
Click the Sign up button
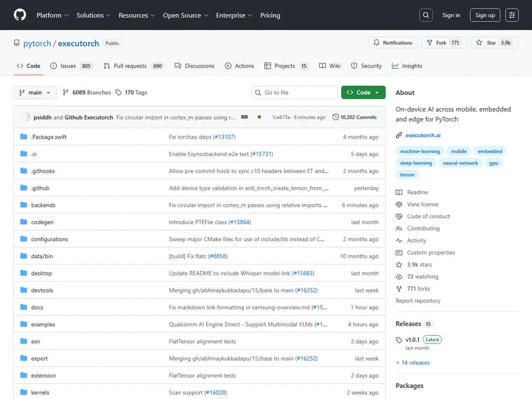pyautogui.click(x=485, y=15)
